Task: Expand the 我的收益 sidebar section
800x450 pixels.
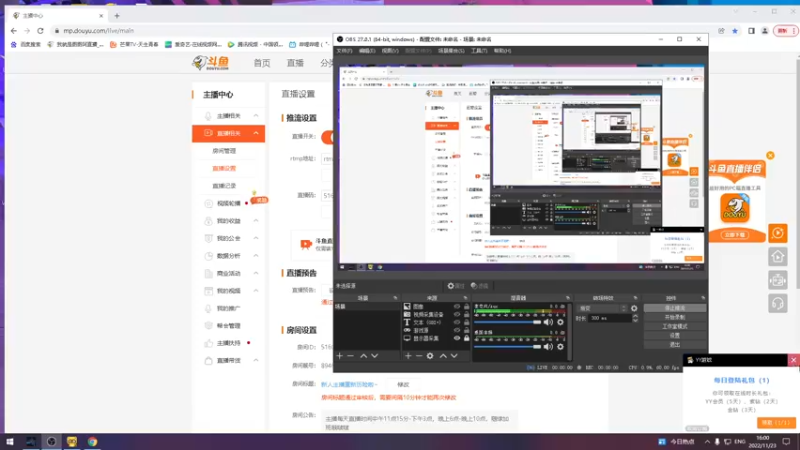Action: 256,221
